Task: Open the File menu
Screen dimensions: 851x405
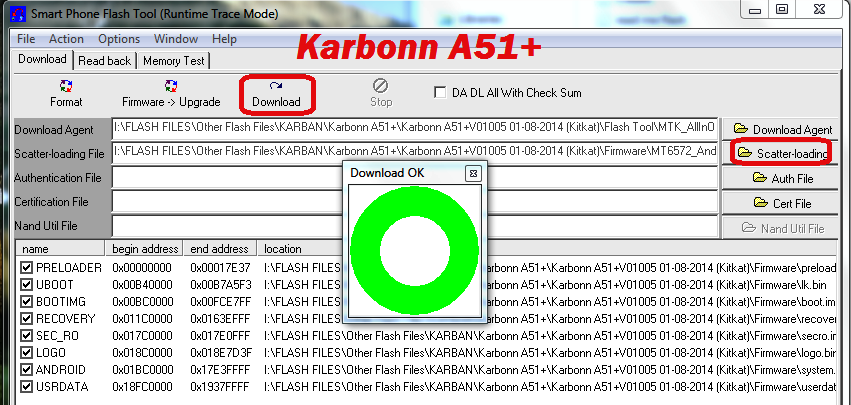Action: click(x=26, y=39)
